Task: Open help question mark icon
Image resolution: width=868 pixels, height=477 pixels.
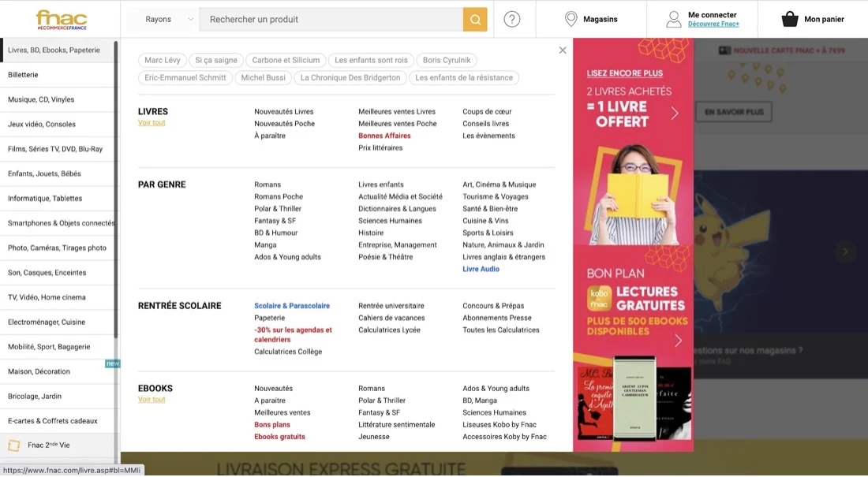Action: [512, 20]
